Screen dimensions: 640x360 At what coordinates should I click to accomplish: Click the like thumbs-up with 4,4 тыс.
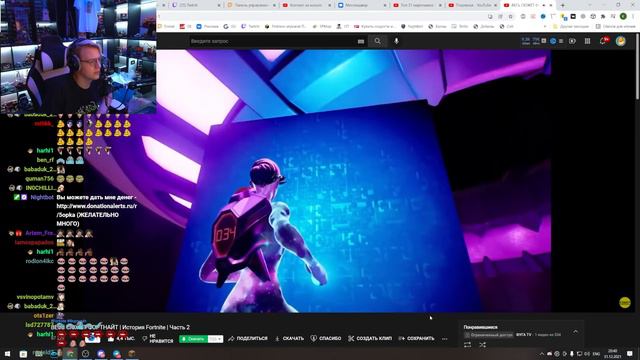point(121,339)
